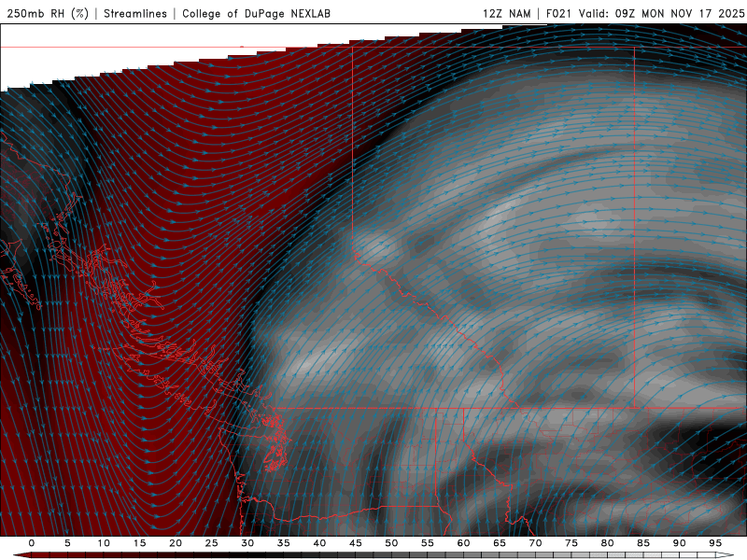Screen dimensions: 747x560
Task: Click the 95 value on color scale
Action: coord(715,543)
